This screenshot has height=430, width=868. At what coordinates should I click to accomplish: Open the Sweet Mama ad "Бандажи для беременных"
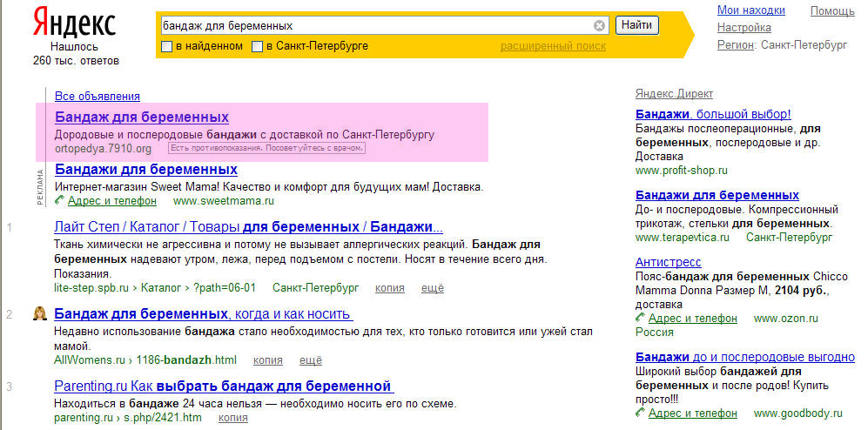tap(146, 169)
